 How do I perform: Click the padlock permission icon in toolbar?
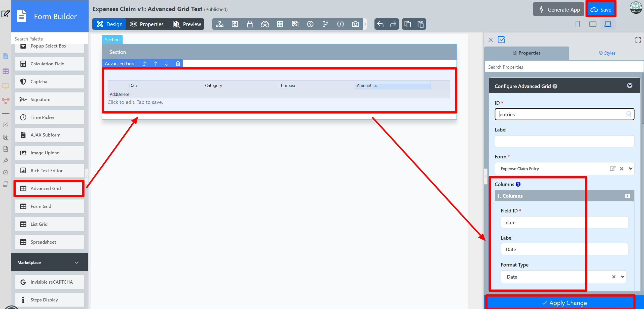click(250, 24)
